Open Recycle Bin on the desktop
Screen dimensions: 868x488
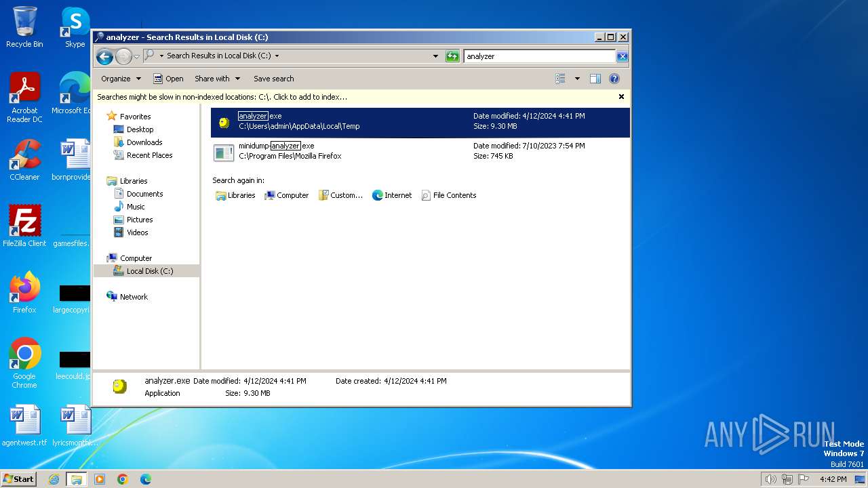coord(24,28)
